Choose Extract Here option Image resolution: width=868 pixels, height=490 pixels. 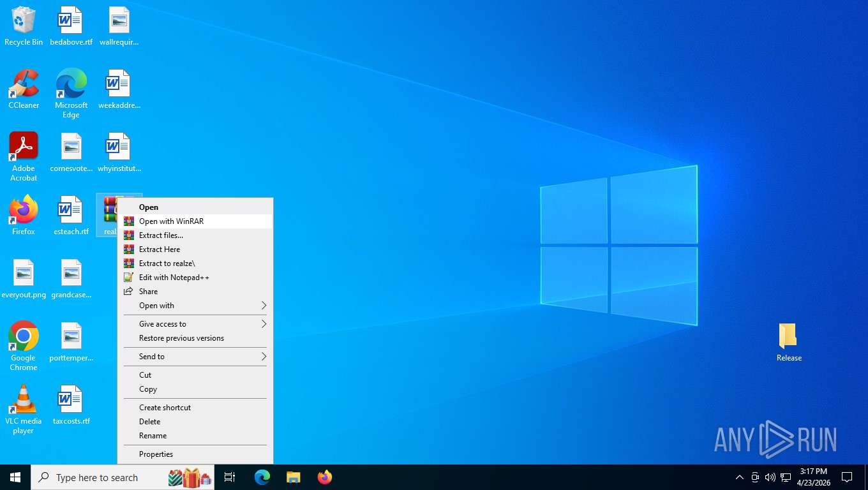195,249
